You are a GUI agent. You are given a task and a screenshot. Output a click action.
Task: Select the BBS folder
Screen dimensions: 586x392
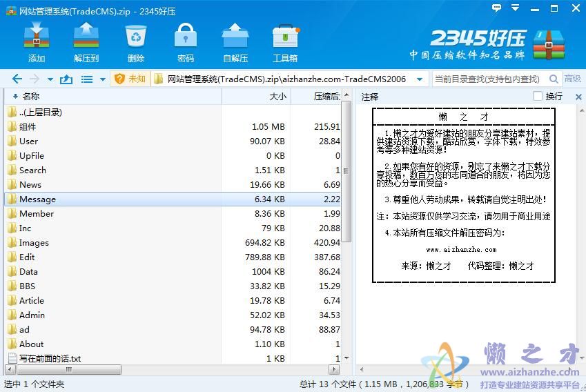(173, 286)
